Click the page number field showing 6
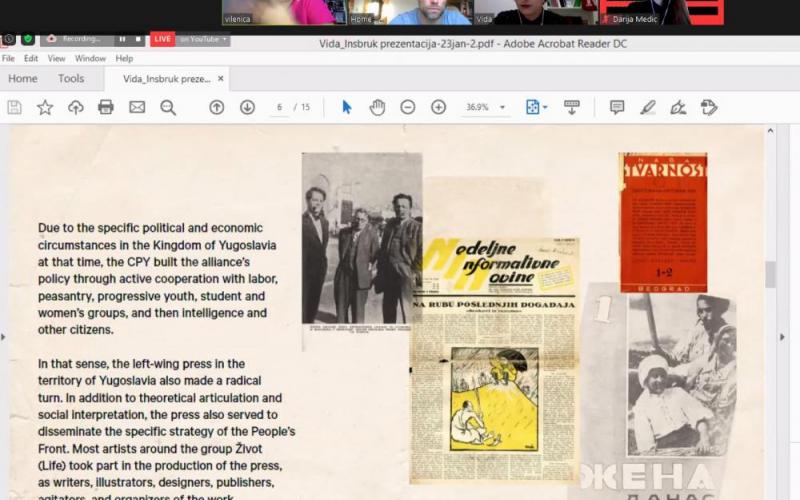The width and height of the screenshot is (800, 500). [x=279, y=107]
